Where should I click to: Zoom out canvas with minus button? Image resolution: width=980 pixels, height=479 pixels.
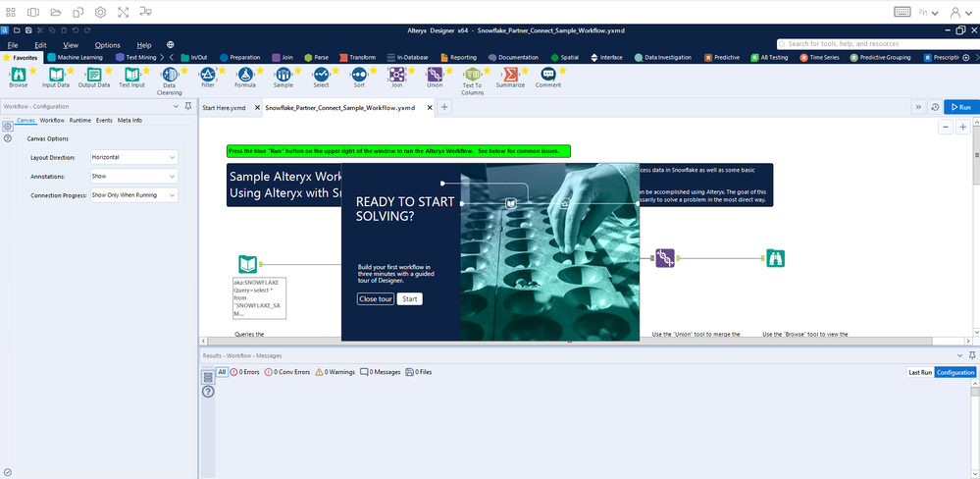[x=946, y=127]
